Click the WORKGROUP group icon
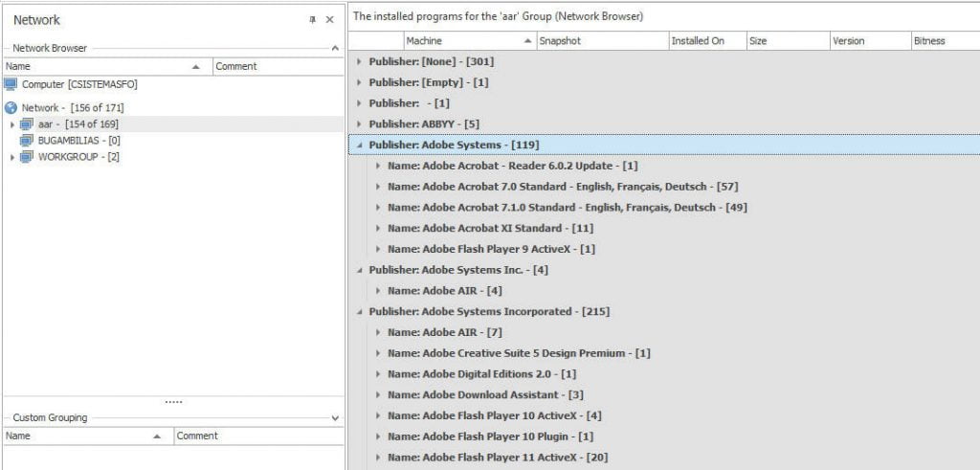980x470 pixels. click(x=27, y=157)
